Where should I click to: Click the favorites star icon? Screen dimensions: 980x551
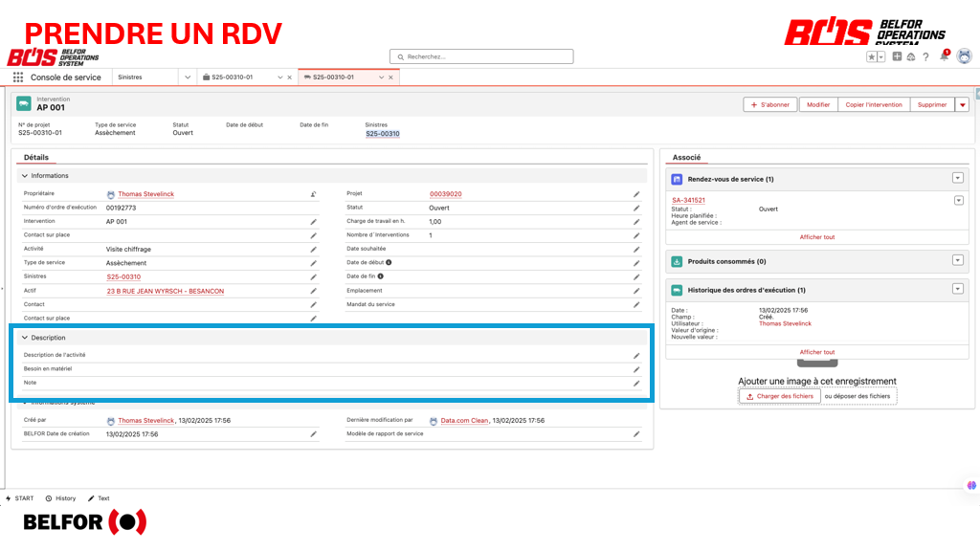(x=871, y=56)
